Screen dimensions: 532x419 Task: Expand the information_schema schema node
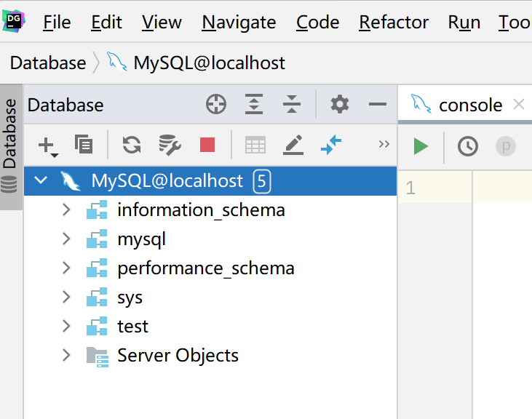(x=66, y=210)
